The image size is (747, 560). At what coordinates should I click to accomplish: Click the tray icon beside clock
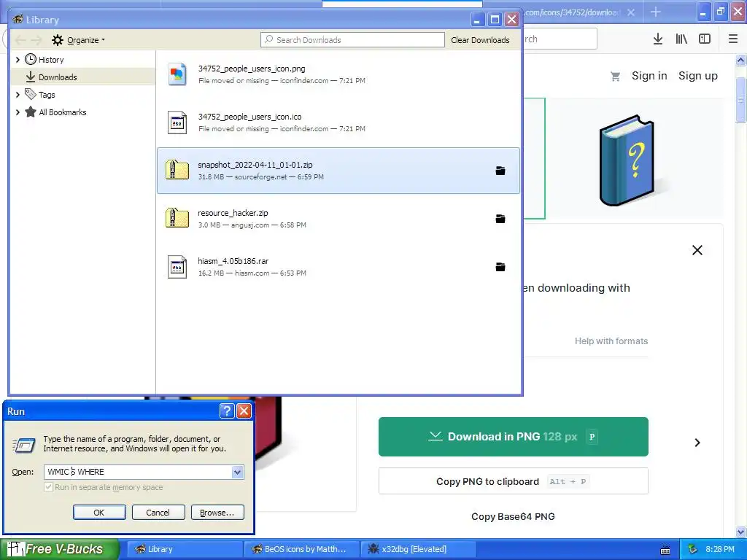pos(692,549)
